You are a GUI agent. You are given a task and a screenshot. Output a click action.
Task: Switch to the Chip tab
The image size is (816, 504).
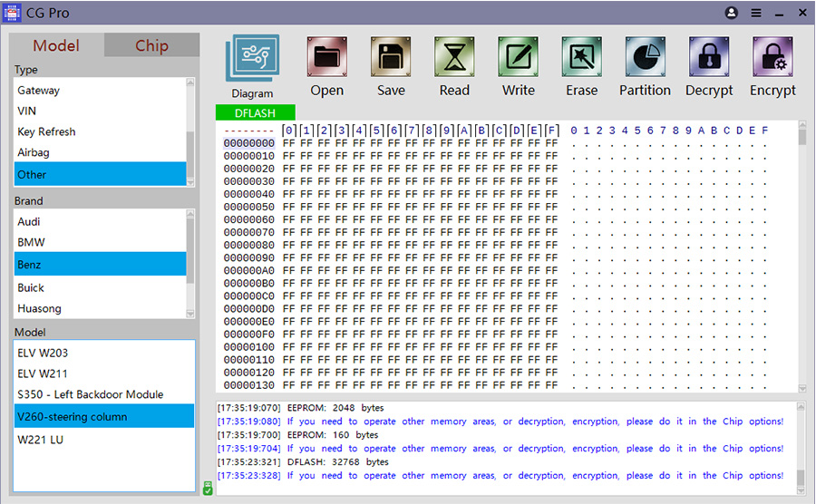151,45
